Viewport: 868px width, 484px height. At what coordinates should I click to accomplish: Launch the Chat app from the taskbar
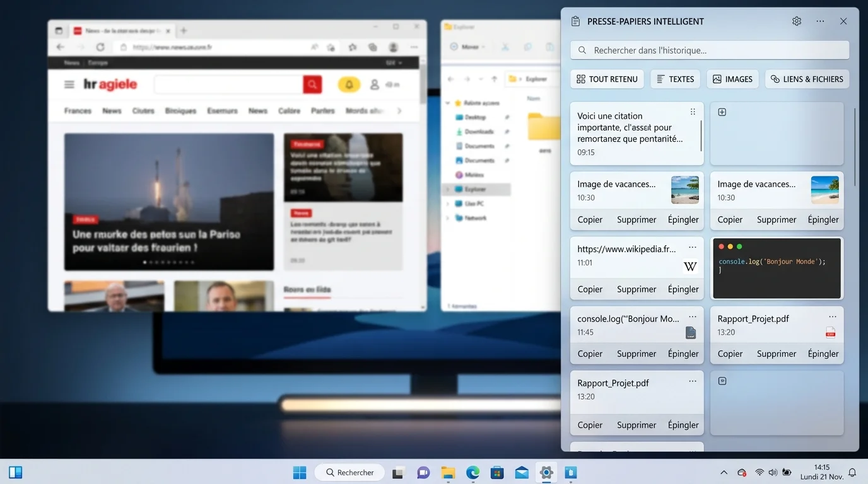[x=423, y=473]
